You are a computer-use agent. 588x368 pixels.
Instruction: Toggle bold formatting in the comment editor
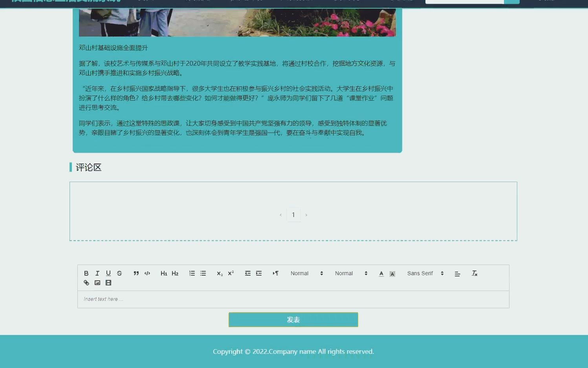(86, 273)
